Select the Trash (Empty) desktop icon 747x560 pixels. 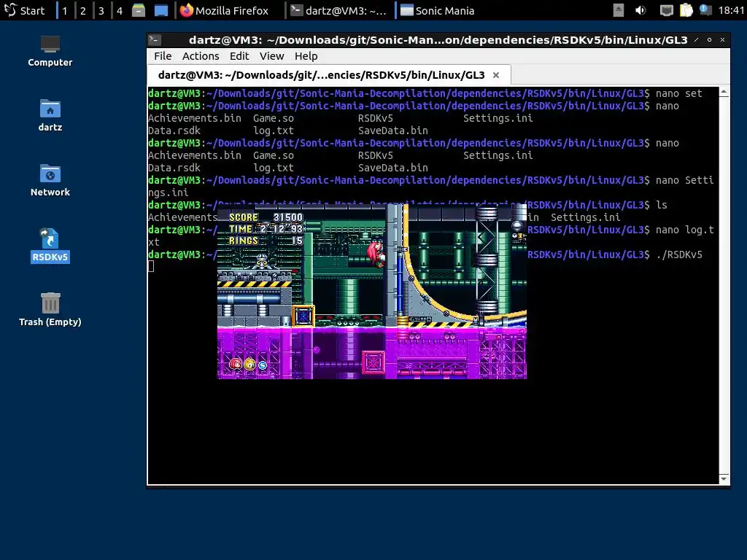[x=50, y=309]
